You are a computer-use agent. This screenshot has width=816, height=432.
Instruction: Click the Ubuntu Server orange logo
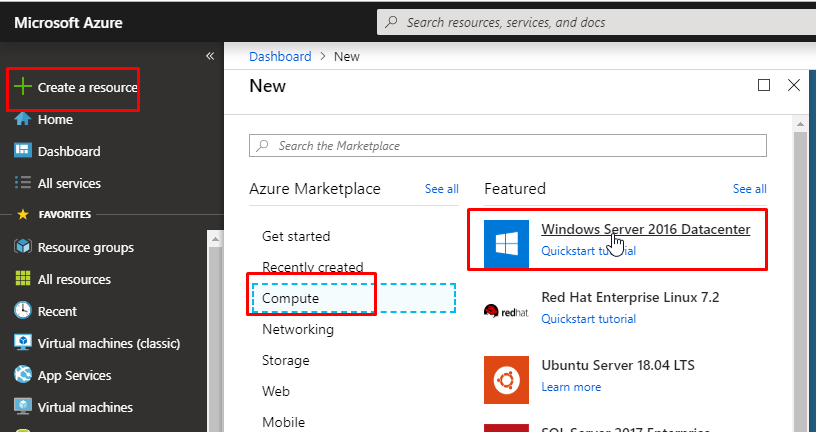506,378
